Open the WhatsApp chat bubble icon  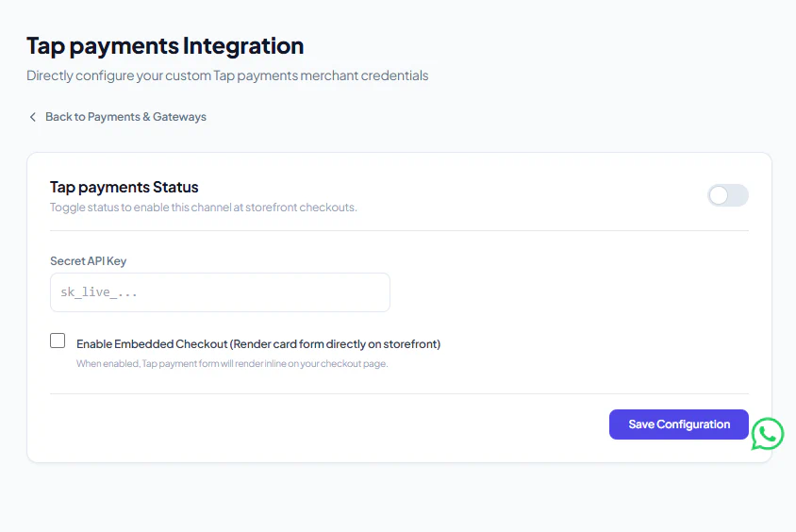click(x=767, y=434)
